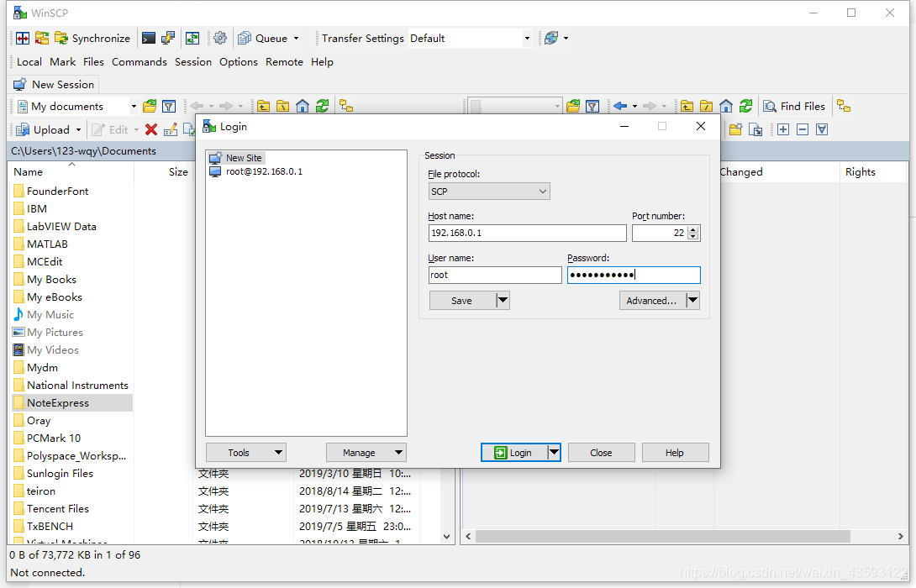
Task: Click the Password field
Action: (634, 275)
